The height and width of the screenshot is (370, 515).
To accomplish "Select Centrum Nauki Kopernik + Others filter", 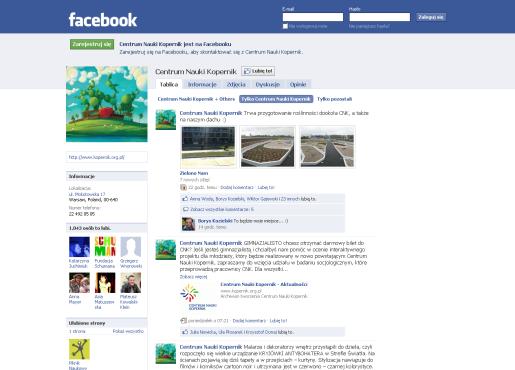I will pos(196,99).
